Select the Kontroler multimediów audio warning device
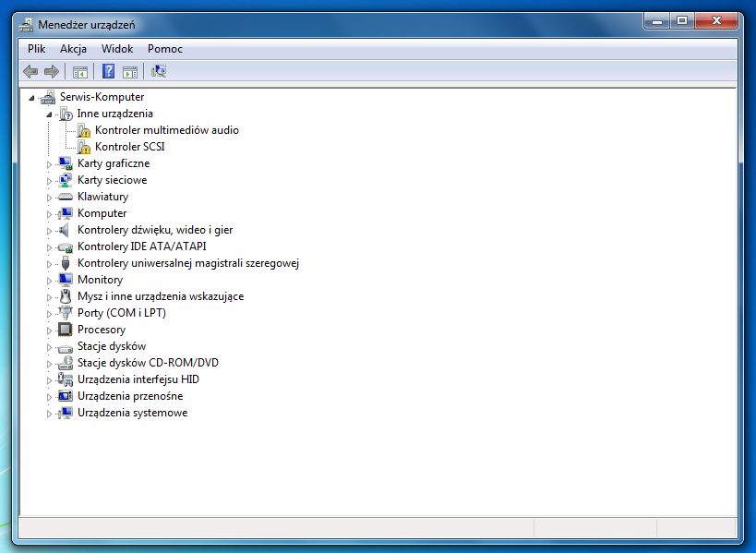The image size is (756, 553). tap(166, 130)
